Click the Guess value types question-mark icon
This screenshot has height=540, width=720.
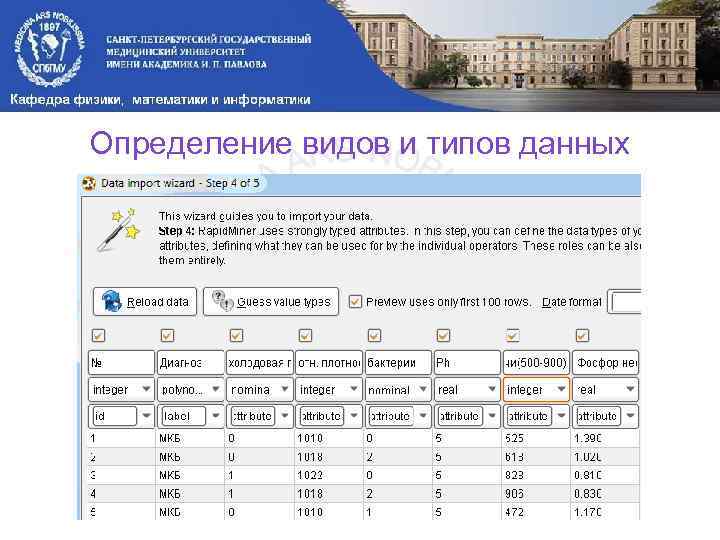[x=223, y=301]
